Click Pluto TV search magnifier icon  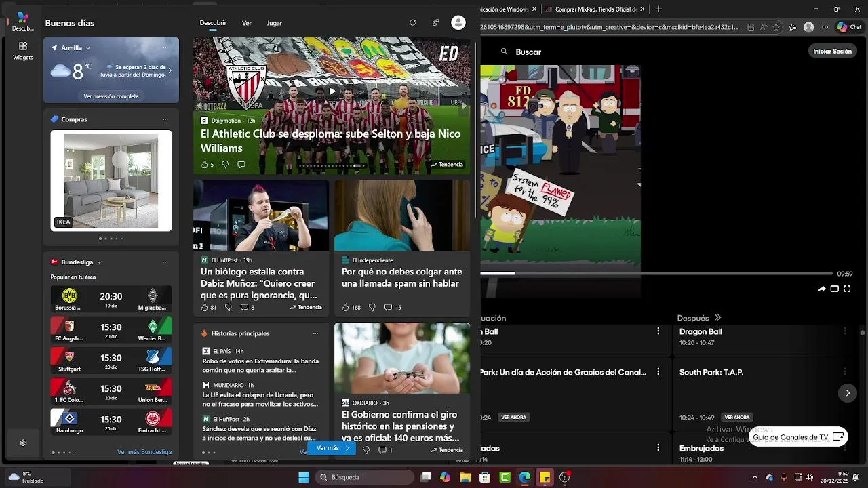pos(504,52)
